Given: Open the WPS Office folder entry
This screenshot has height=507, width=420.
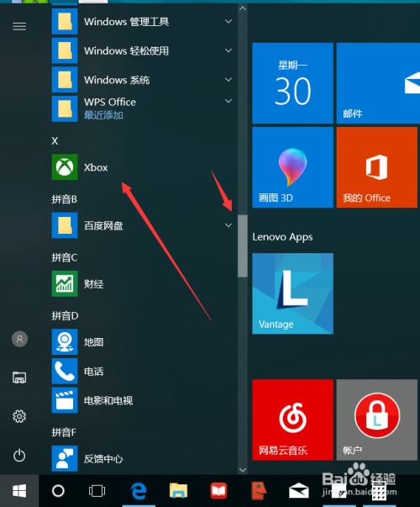Looking at the screenshot, I should [x=142, y=108].
